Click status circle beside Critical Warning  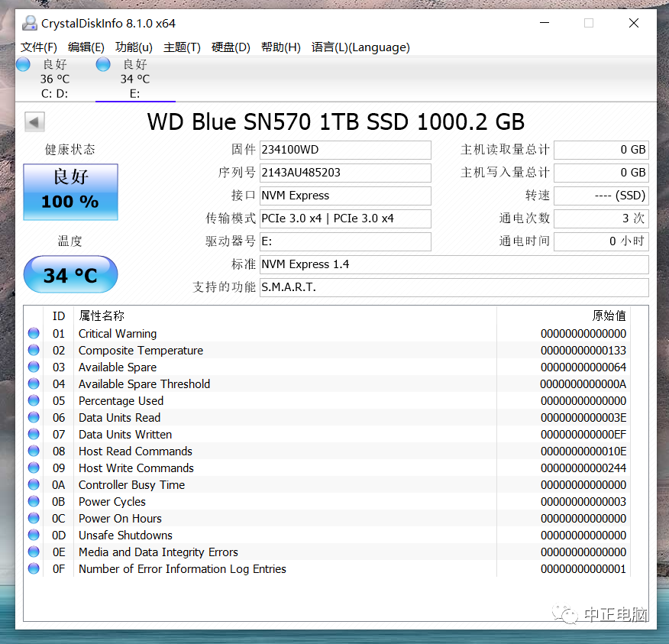click(x=34, y=333)
